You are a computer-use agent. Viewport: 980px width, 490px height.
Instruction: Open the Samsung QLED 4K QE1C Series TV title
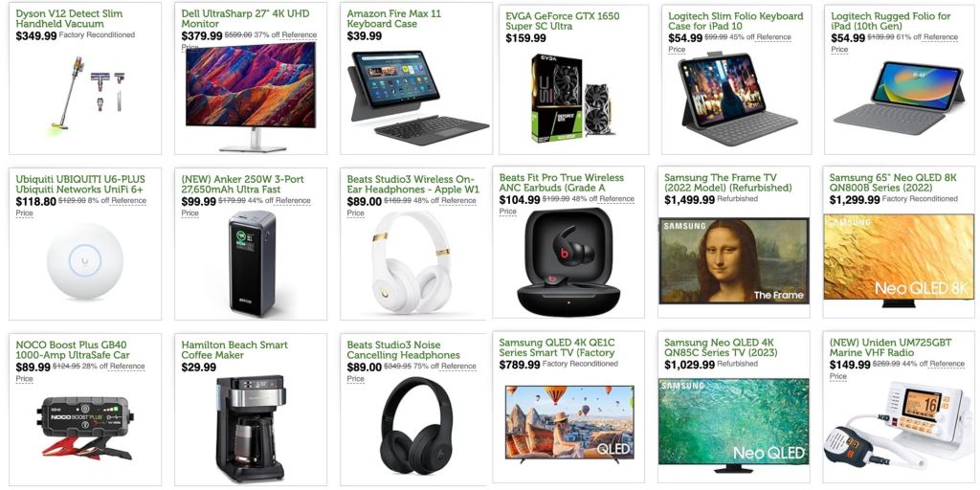click(x=556, y=347)
